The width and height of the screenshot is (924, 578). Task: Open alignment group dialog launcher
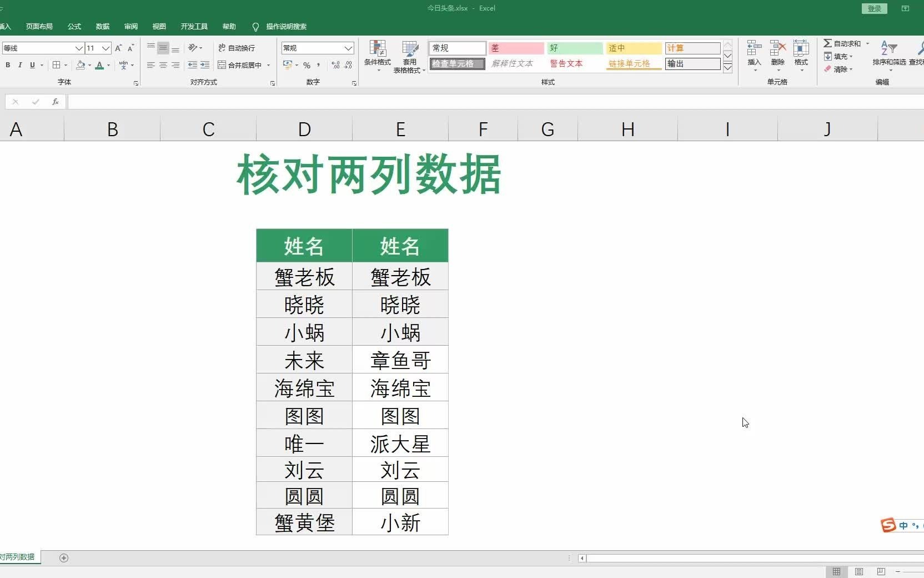pos(273,83)
